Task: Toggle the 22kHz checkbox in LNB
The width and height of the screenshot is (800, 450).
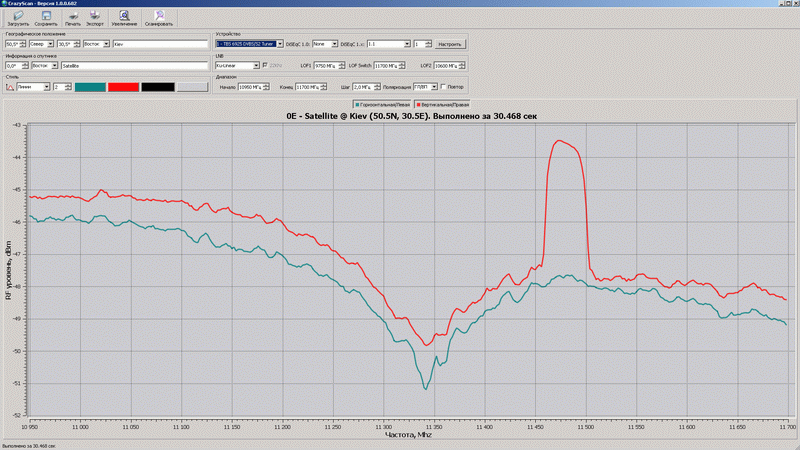Action: 265,65
